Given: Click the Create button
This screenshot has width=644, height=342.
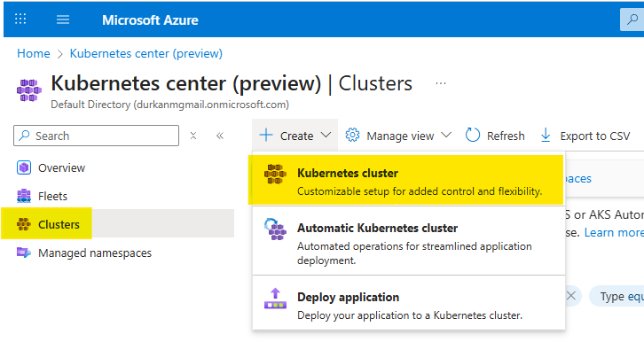Looking at the screenshot, I should pos(295,136).
